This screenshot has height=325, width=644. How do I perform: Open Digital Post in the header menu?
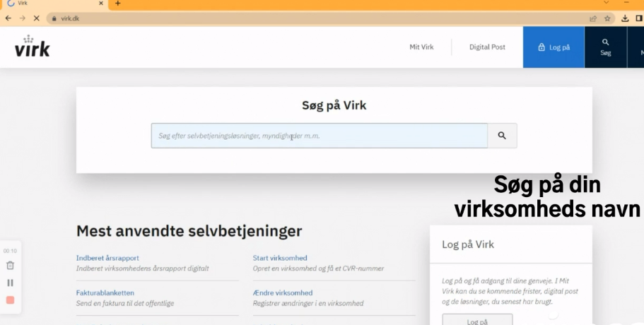487,47
